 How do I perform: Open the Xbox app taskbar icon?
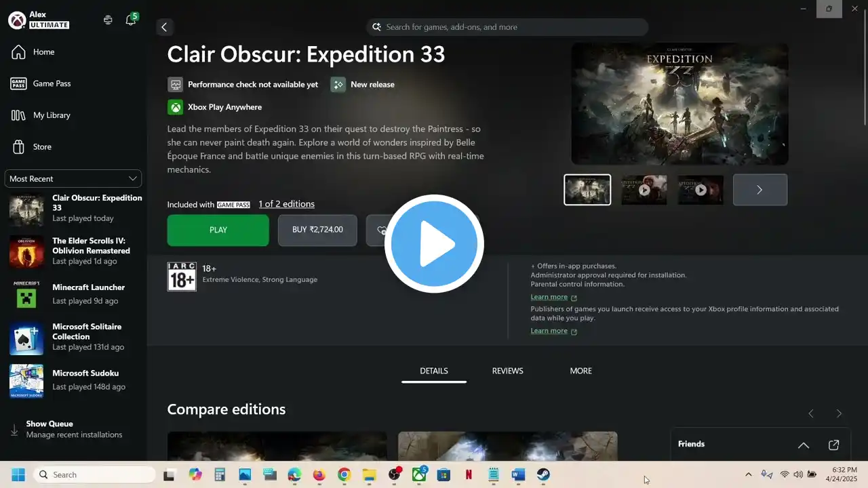pyautogui.click(x=419, y=475)
